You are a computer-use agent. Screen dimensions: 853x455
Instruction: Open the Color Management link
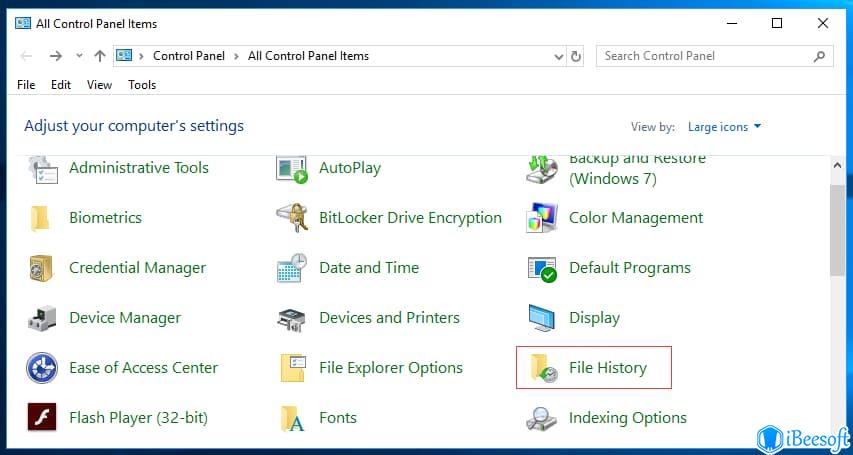click(636, 218)
